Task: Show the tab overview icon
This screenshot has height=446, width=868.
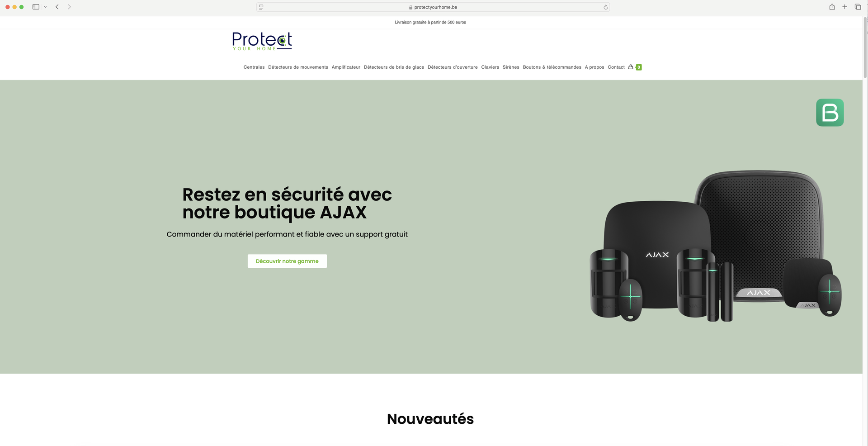Action: [858, 7]
